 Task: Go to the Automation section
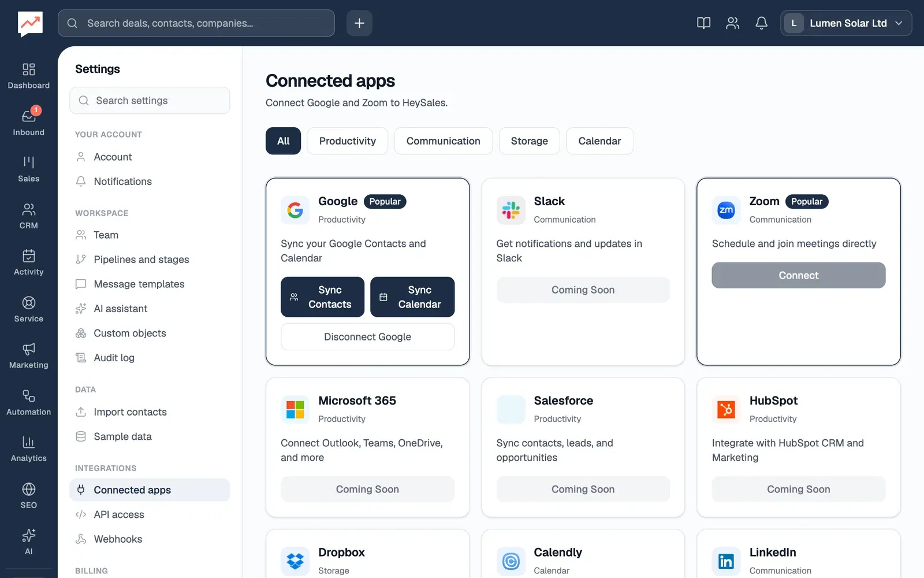coord(28,402)
